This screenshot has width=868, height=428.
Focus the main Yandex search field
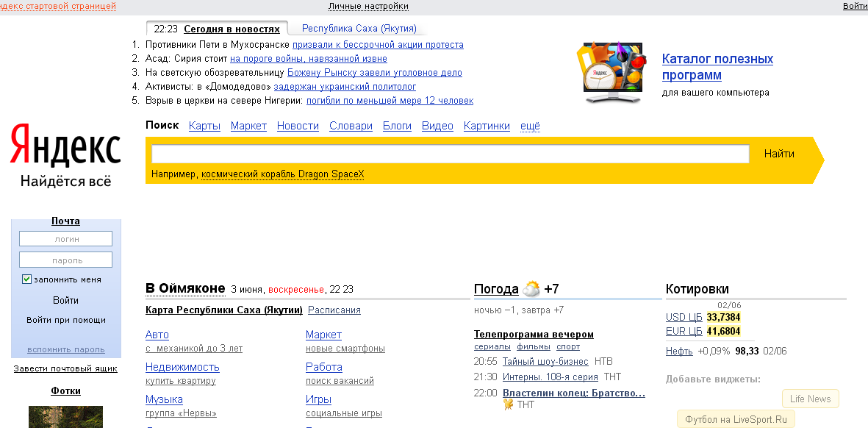pos(450,154)
